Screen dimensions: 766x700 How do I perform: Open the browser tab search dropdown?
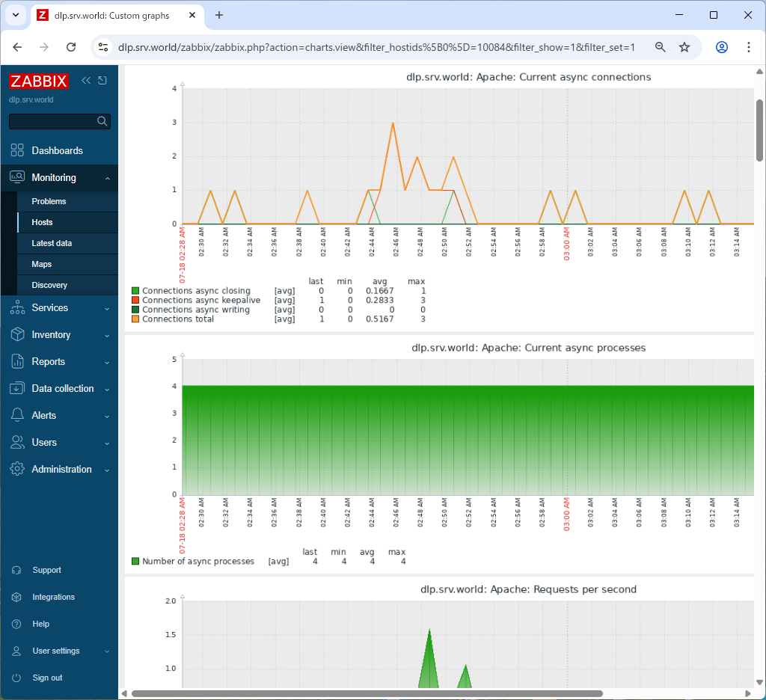(16, 15)
